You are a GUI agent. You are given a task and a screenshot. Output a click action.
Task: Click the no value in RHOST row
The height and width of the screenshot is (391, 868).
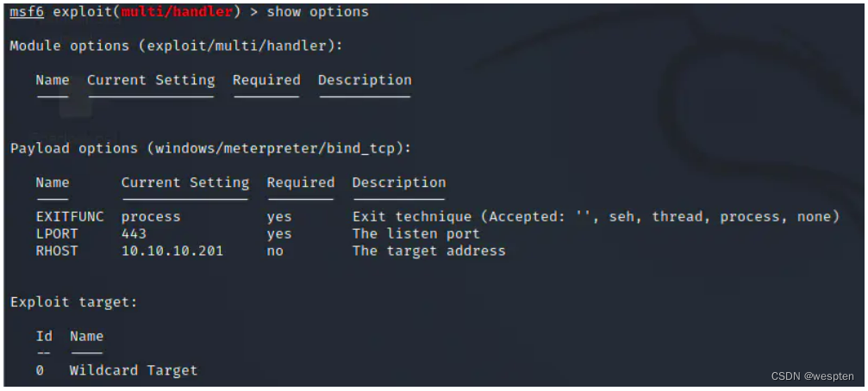275,251
